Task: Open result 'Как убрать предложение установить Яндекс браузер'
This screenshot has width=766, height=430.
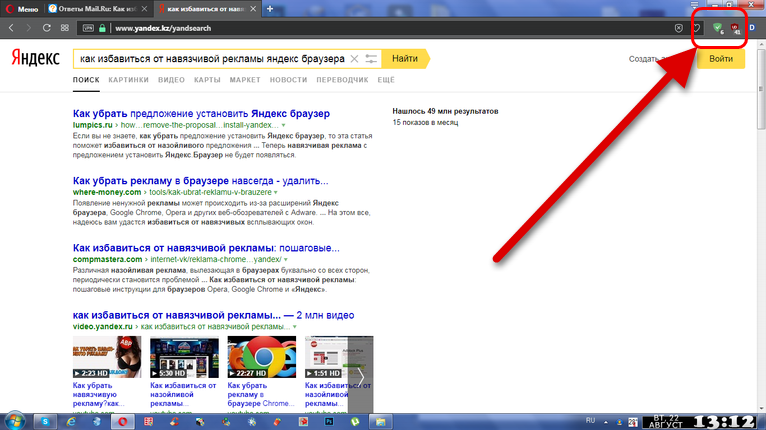Action: coord(201,113)
